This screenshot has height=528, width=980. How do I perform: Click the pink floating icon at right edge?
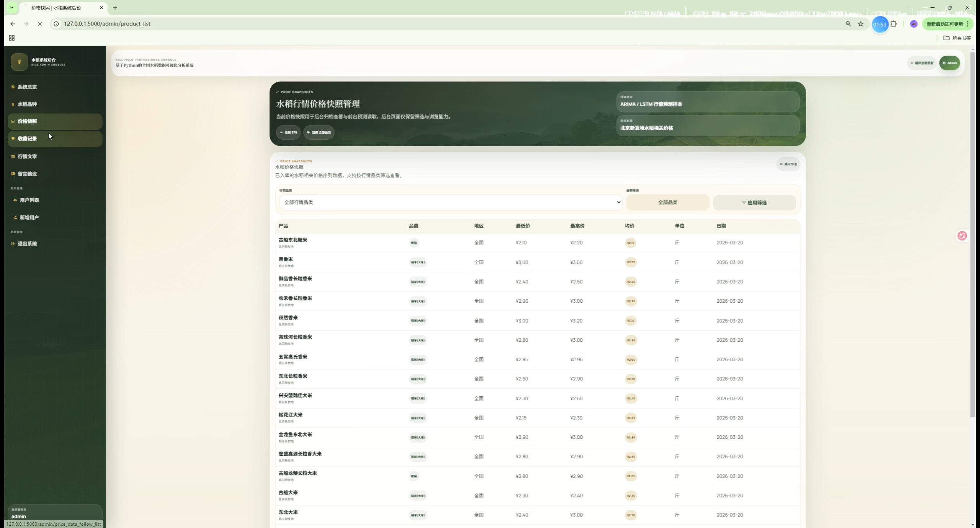point(962,236)
